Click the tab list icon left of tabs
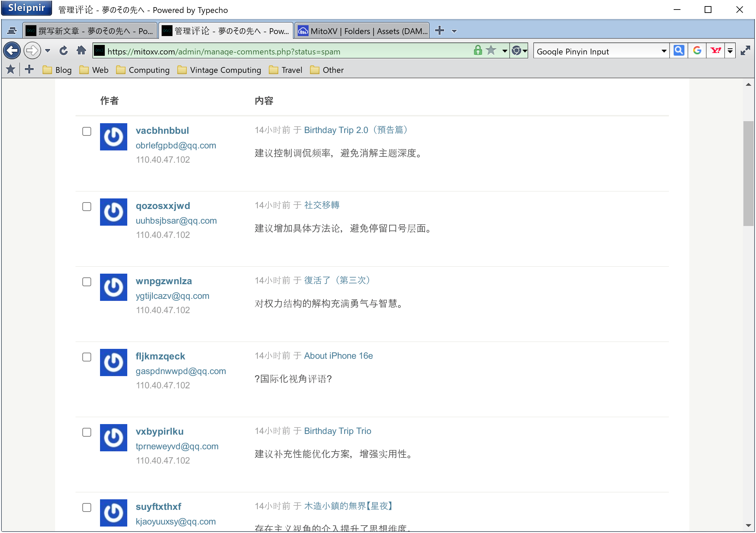Screen dimensions: 756x533 [12, 31]
